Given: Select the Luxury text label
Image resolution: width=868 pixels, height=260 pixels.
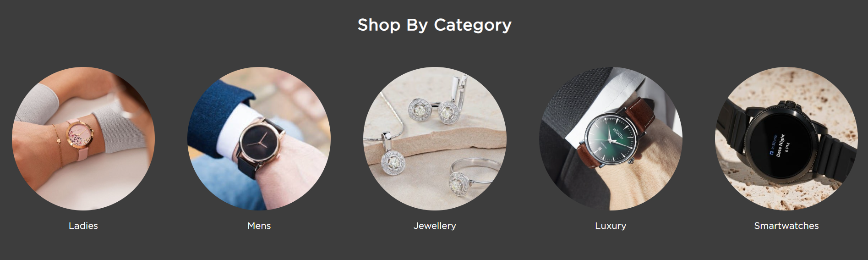Looking at the screenshot, I should [611, 226].
